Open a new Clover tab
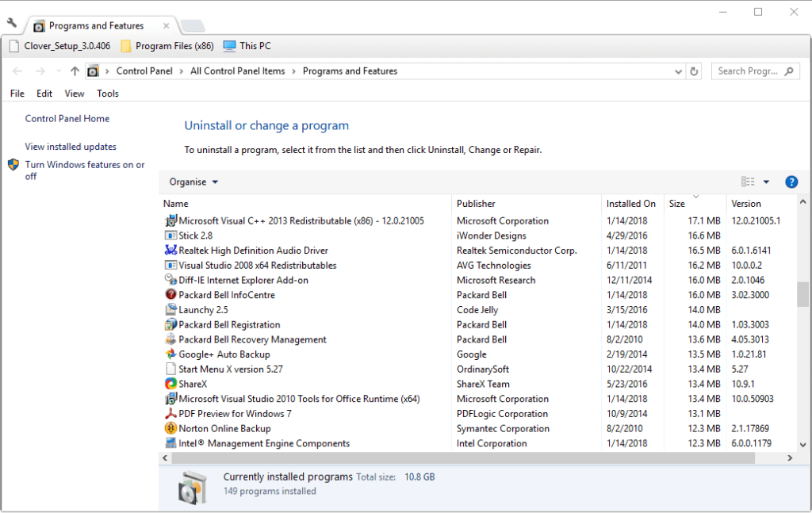 click(193, 26)
